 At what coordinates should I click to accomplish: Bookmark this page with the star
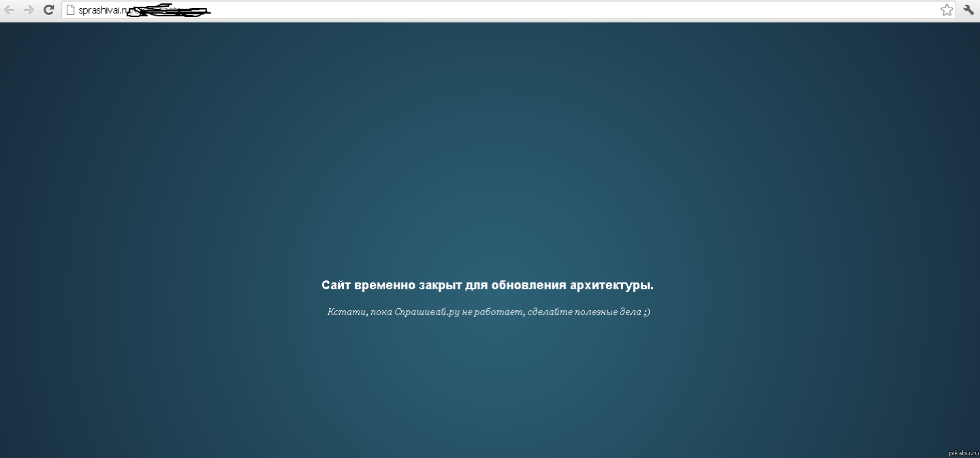pyautogui.click(x=947, y=10)
